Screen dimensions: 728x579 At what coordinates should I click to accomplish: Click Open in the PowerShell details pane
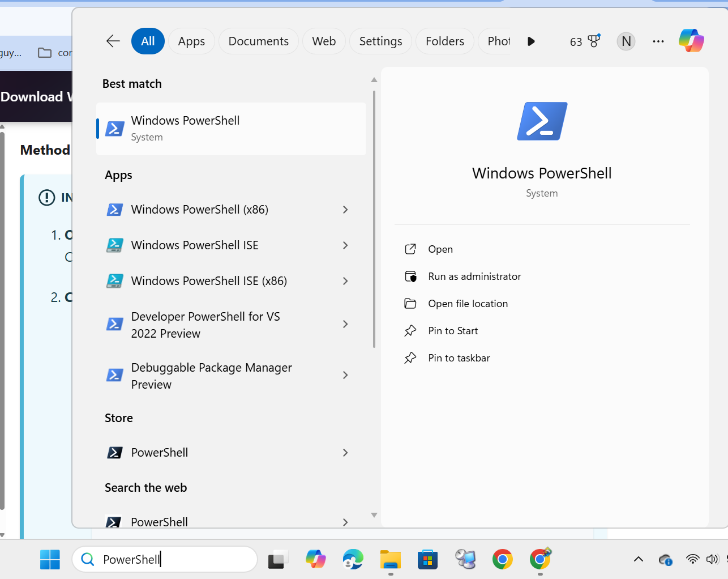(x=440, y=249)
